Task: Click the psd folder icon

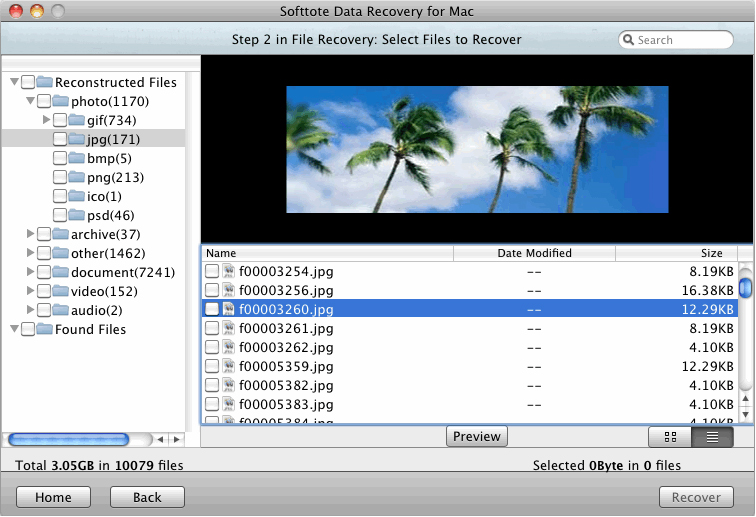Action: [x=76, y=215]
